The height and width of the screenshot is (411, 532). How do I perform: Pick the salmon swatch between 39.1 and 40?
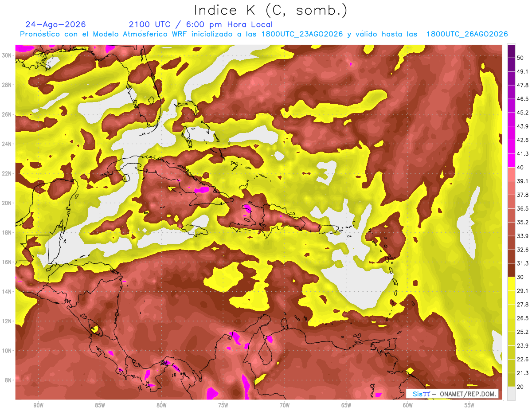(511, 174)
